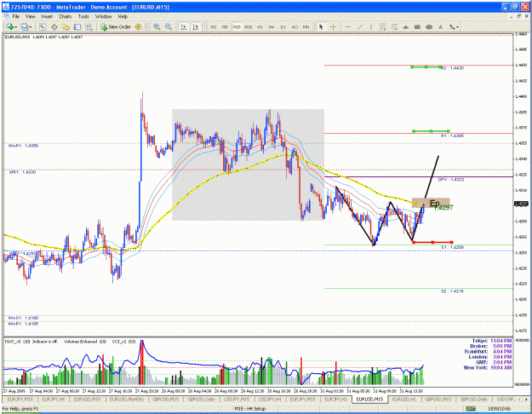Open the View menu
The width and height of the screenshot is (532, 414).
tap(30, 16)
